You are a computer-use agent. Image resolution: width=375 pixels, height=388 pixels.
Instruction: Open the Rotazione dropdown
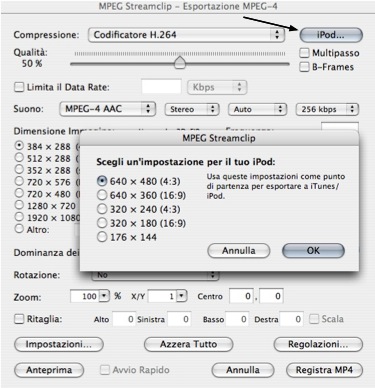coord(155,275)
